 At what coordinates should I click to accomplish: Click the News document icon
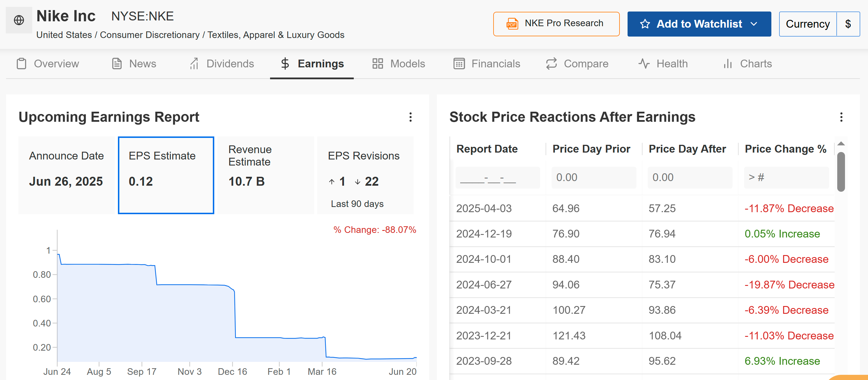(116, 64)
